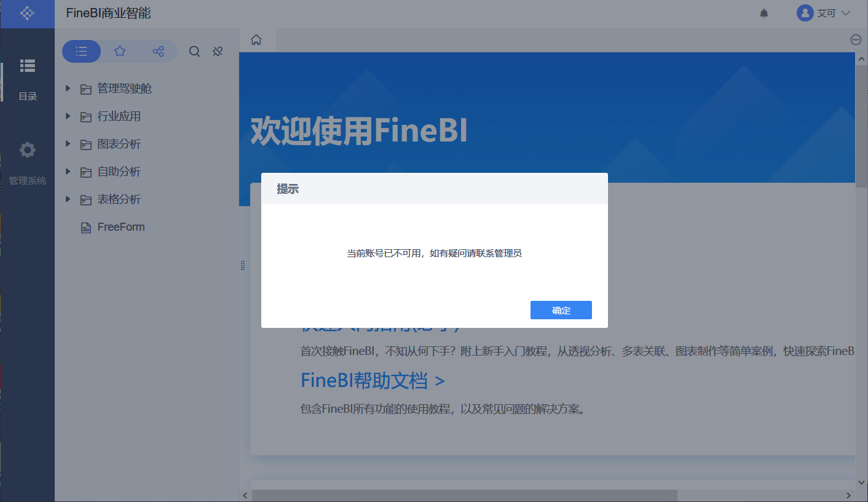The width and height of the screenshot is (868, 502).
Task: Click the 表格分析 folder icon
Action: tap(86, 200)
